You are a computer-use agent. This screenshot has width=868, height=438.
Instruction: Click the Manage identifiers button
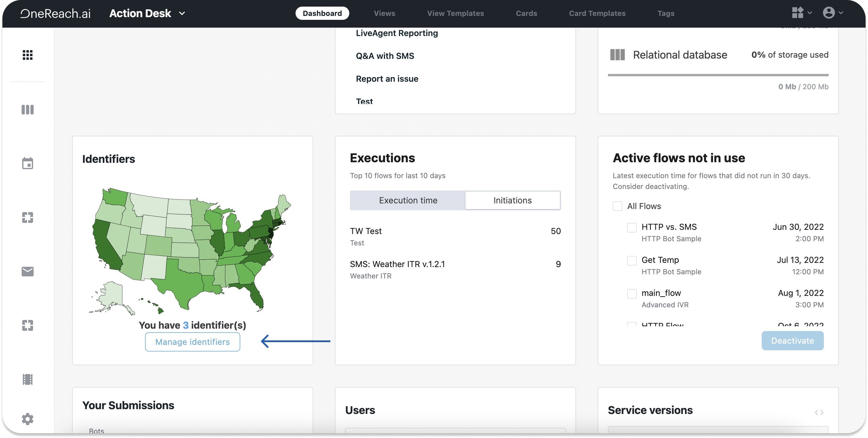pos(193,342)
